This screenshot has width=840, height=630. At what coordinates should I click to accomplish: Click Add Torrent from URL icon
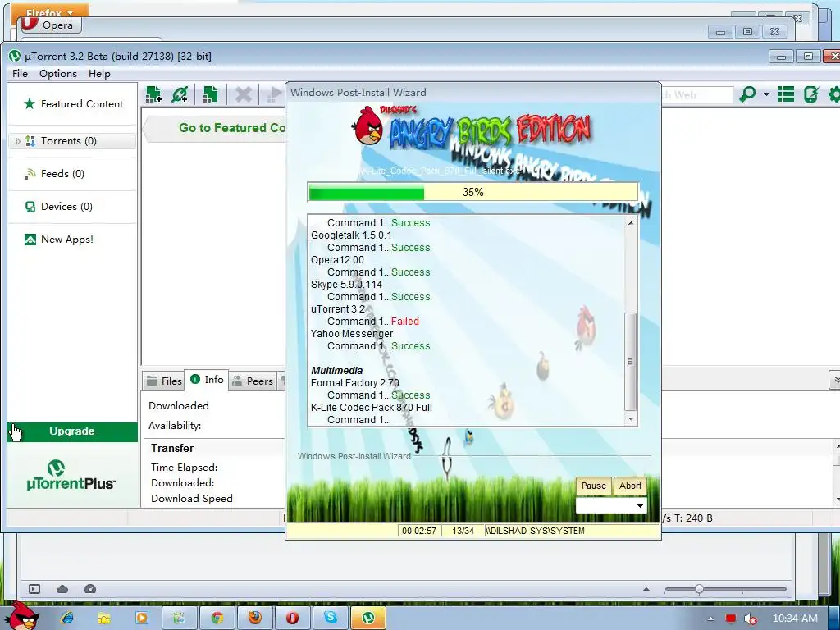click(180, 94)
